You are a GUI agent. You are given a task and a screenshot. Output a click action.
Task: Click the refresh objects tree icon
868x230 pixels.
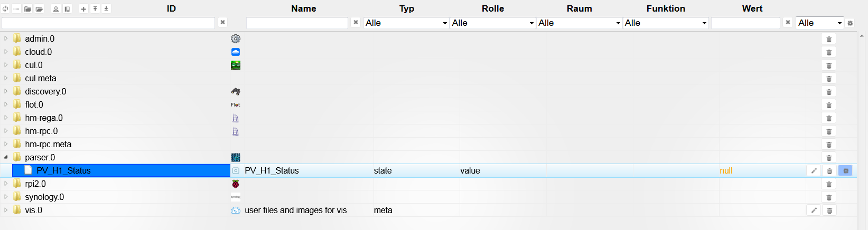[x=5, y=9]
